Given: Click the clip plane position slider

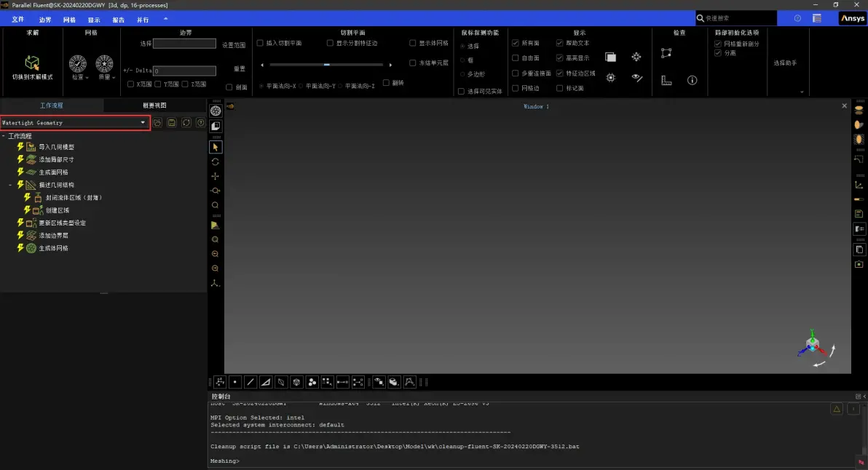Looking at the screenshot, I should click(327, 65).
